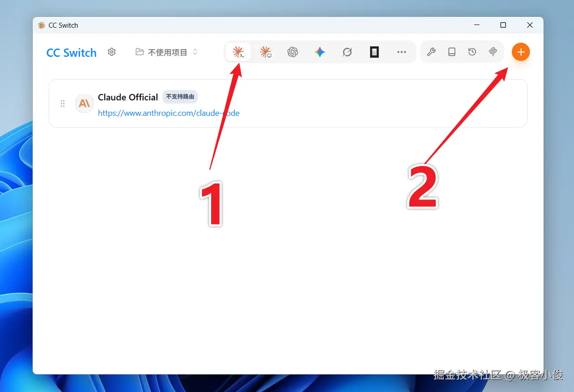This screenshot has height=392, width=574.
Task: Open the wrench tools icon
Action: [431, 52]
